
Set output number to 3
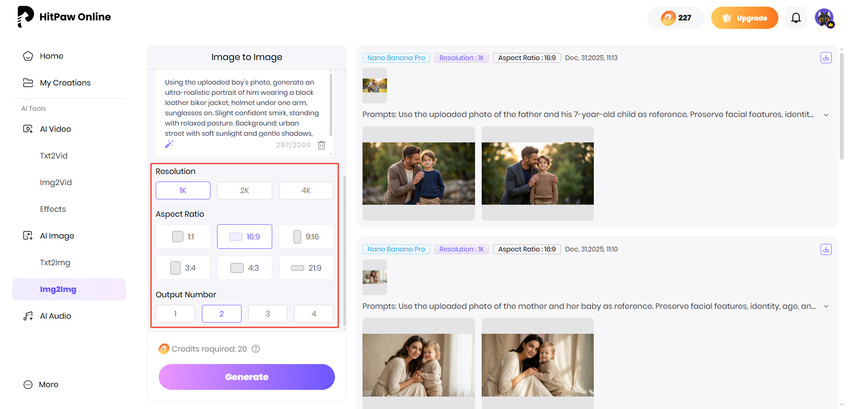pyautogui.click(x=267, y=314)
